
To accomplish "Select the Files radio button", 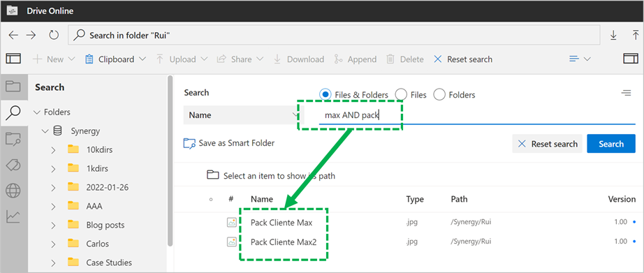I will pyautogui.click(x=400, y=95).
